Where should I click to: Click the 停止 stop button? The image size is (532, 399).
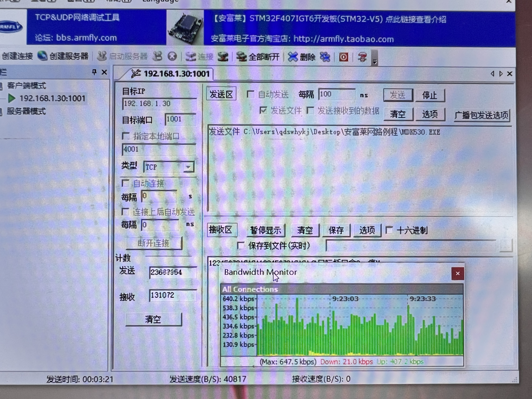coord(430,96)
